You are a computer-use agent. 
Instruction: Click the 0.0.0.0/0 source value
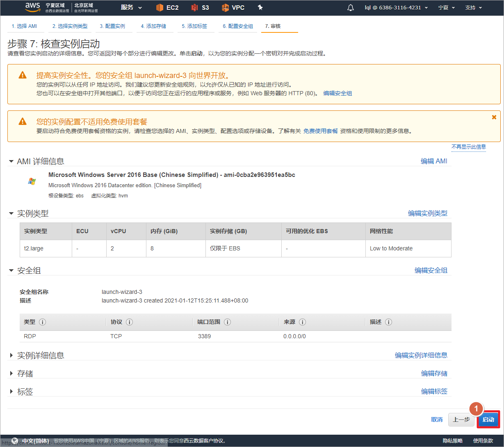(x=294, y=336)
